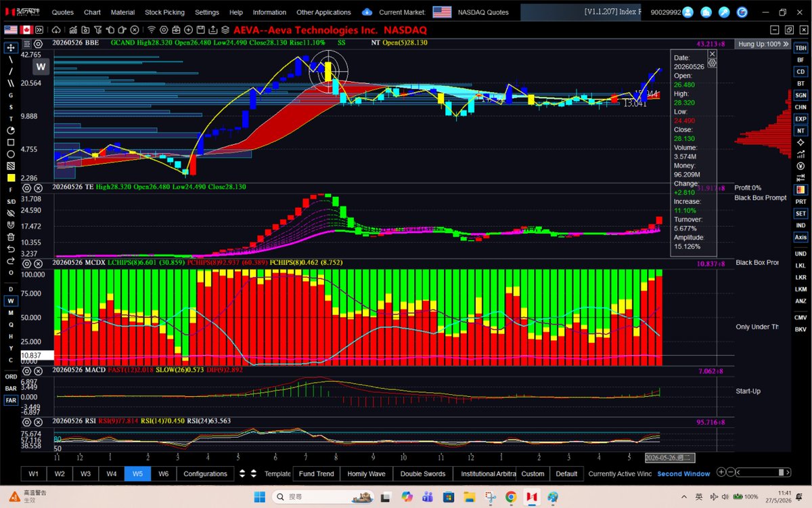Select the US flag market icon
The image size is (812, 508).
point(11,30)
